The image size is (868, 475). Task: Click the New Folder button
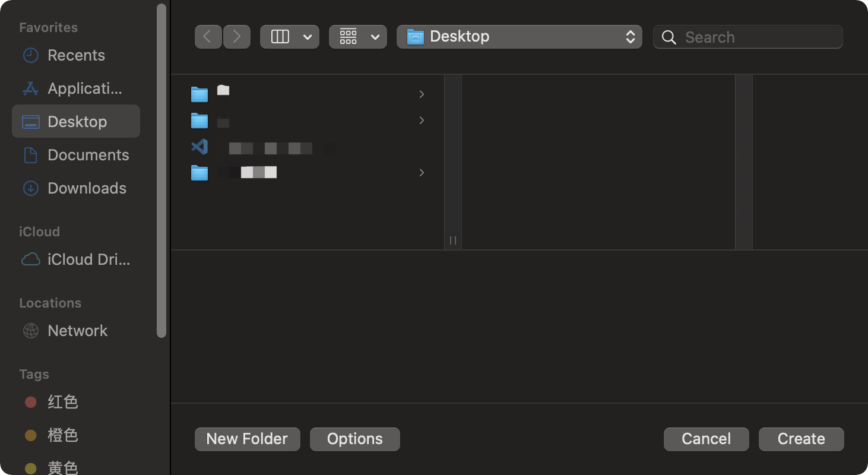coord(247,439)
